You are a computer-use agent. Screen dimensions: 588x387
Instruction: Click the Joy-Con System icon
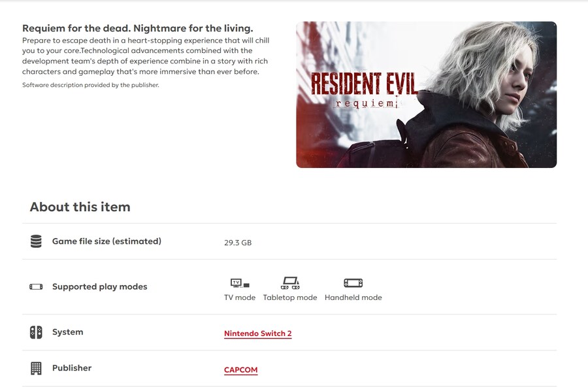(36, 332)
